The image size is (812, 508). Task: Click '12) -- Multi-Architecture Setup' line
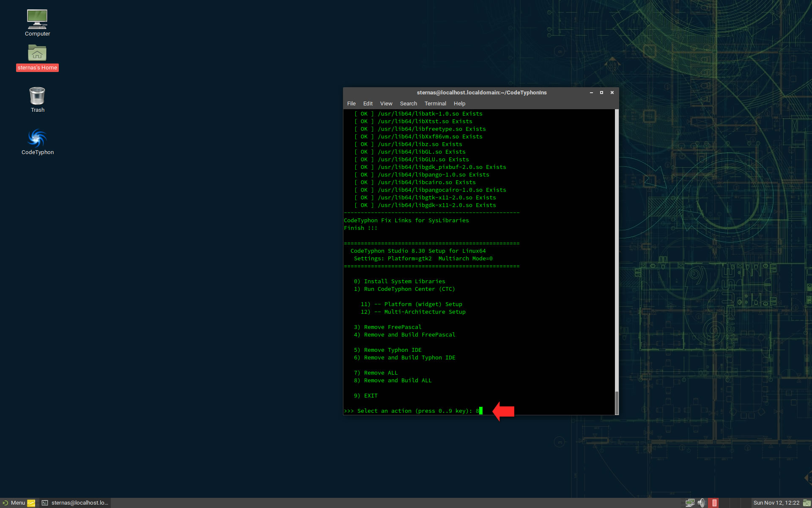[x=413, y=312]
